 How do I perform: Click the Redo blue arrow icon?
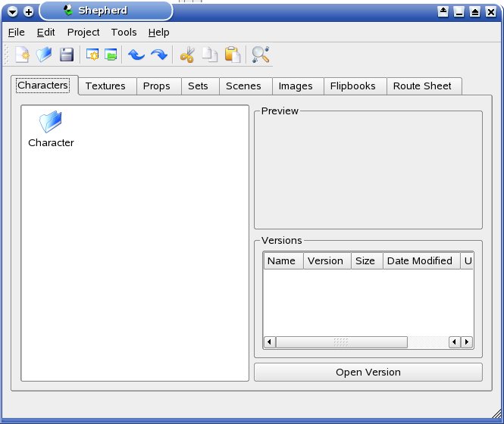point(159,55)
